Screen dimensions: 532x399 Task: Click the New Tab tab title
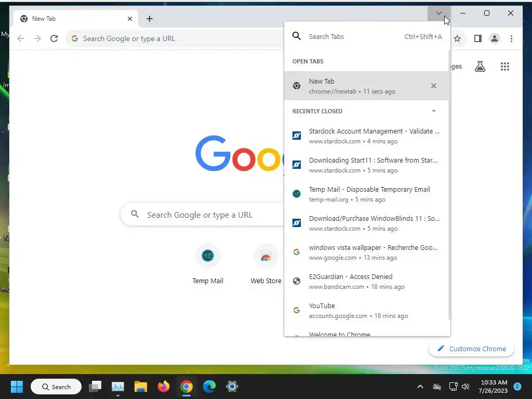click(x=44, y=19)
